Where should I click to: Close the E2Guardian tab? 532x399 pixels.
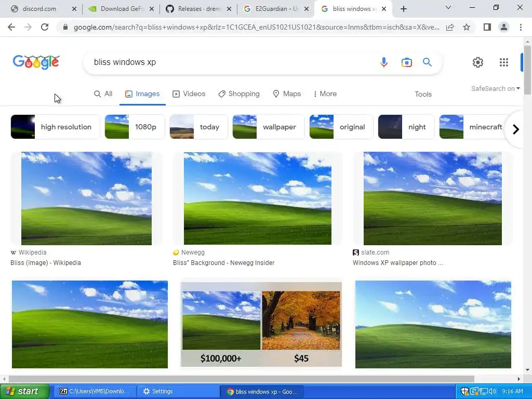307,9
